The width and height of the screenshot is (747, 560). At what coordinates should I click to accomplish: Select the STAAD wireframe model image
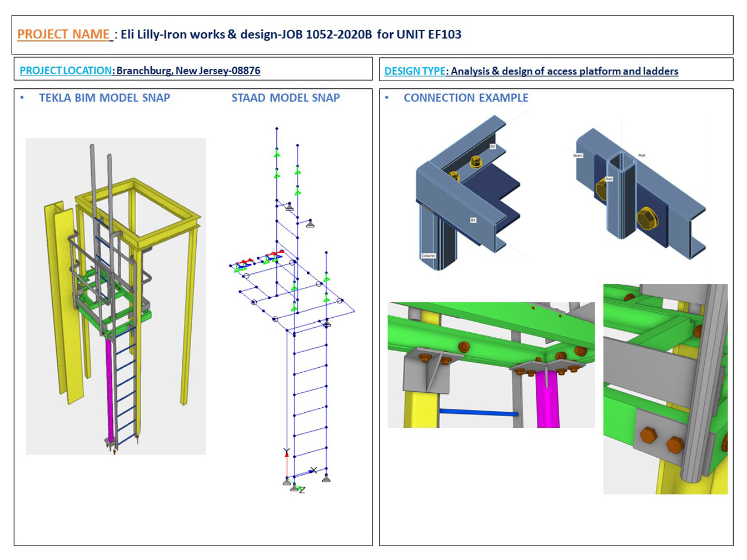tap(292, 310)
